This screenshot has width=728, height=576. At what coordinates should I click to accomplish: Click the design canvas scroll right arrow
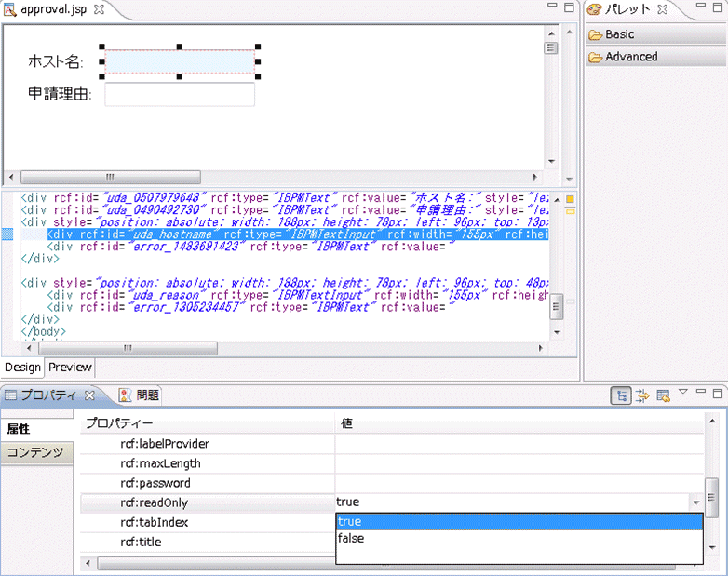(535, 177)
